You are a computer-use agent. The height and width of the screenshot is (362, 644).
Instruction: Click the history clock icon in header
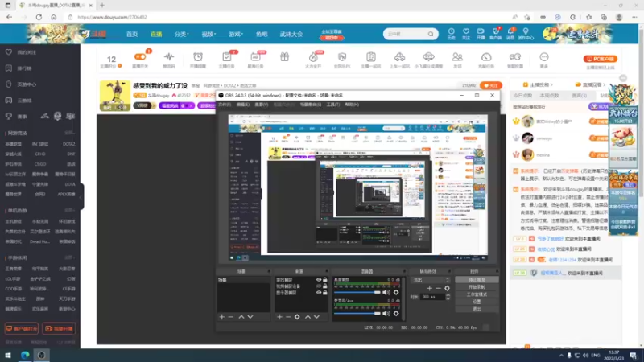pyautogui.click(x=451, y=31)
